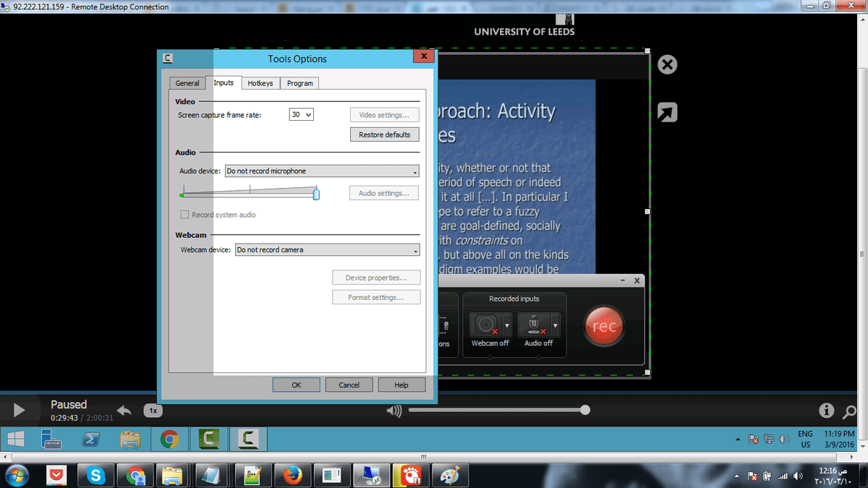868x488 pixels.
Task: Switch to the General tab
Action: 187,83
